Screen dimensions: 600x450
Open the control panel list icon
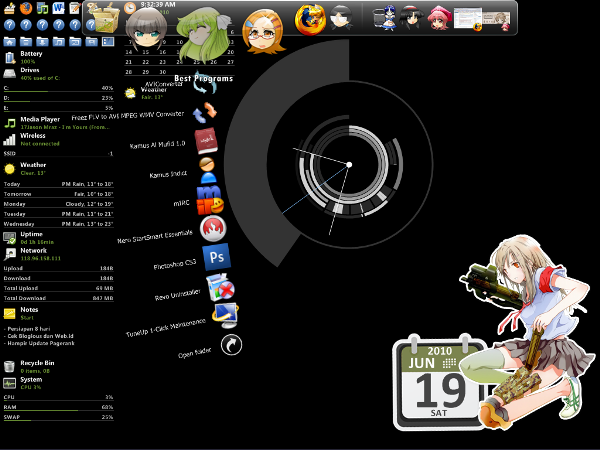click(108, 41)
